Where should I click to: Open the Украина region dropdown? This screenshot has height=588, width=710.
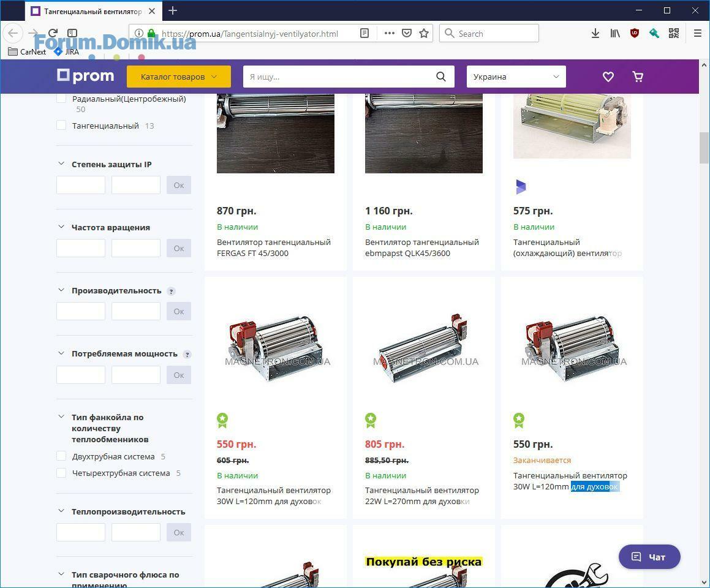pos(516,77)
